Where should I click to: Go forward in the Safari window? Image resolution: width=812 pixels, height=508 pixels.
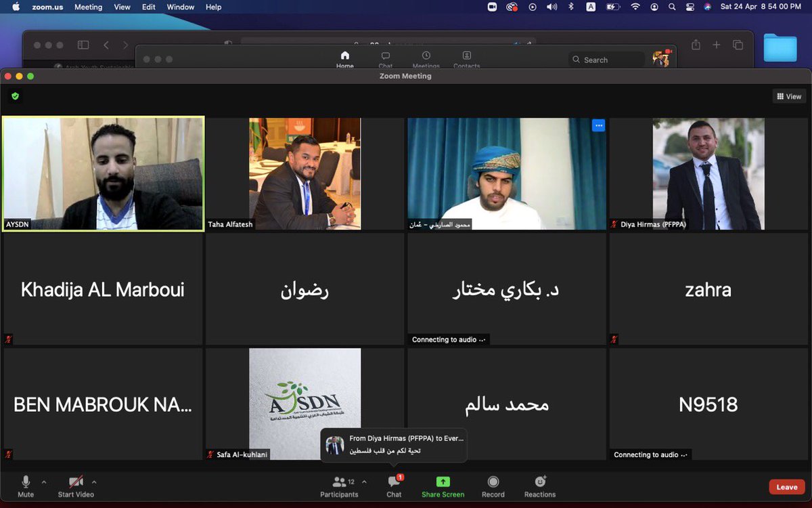tap(125, 45)
